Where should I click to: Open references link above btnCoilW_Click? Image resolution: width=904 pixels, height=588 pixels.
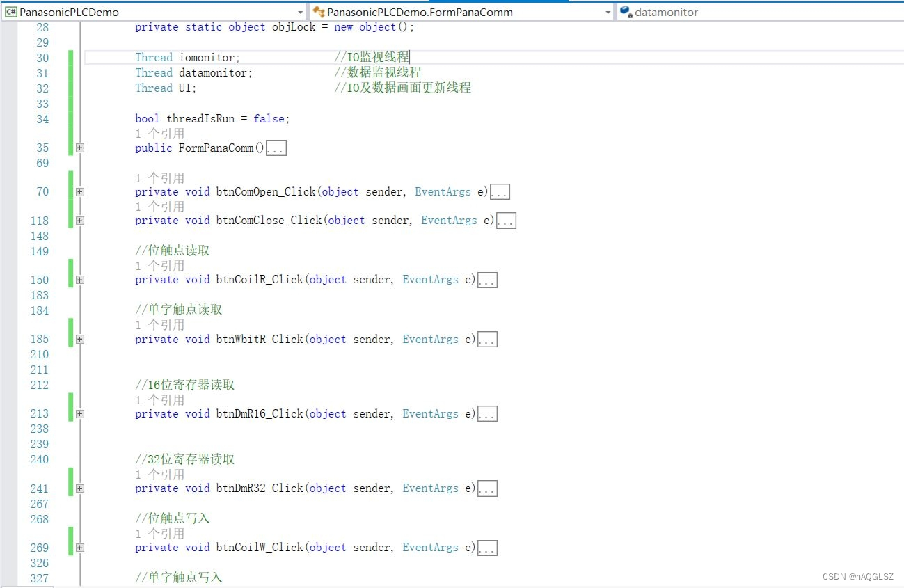[x=159, y=534]
